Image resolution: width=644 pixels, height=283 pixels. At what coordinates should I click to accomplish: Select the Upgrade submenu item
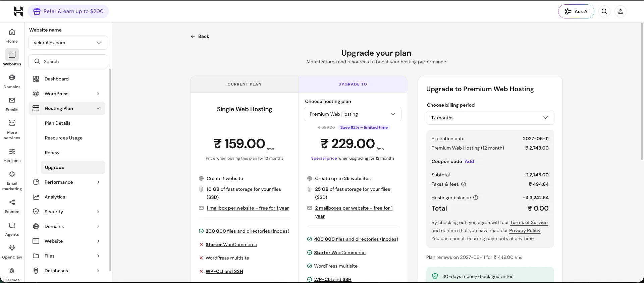click(73, 167)
